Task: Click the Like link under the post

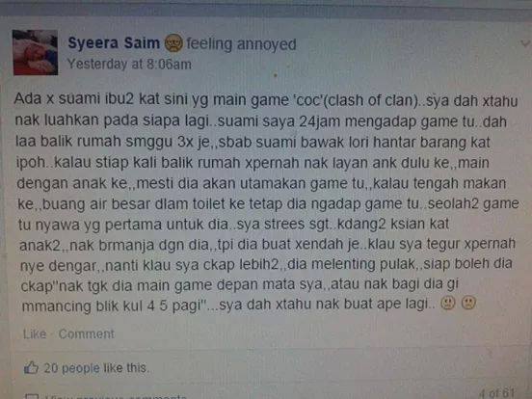Action: pos(35,333)
